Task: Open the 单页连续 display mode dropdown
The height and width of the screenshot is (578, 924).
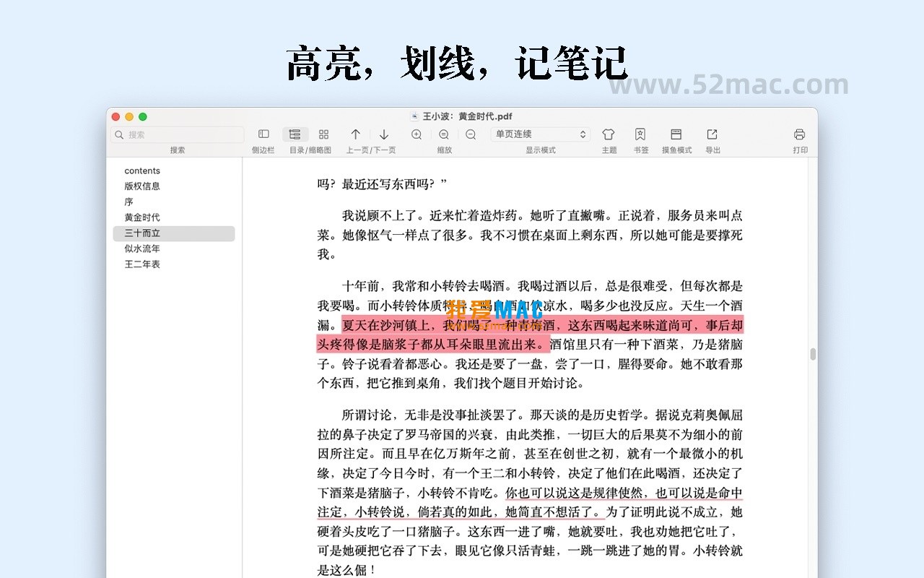Action: click(541, 134)
